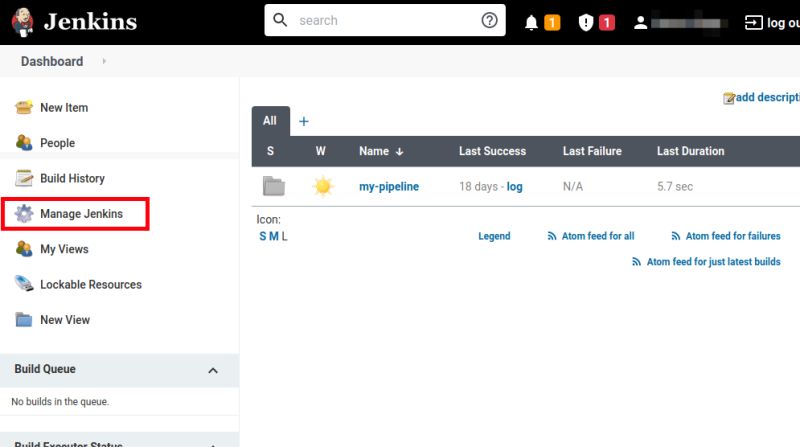Click the People icon
Screen dimensions: 800x447
tap(23, 142)
